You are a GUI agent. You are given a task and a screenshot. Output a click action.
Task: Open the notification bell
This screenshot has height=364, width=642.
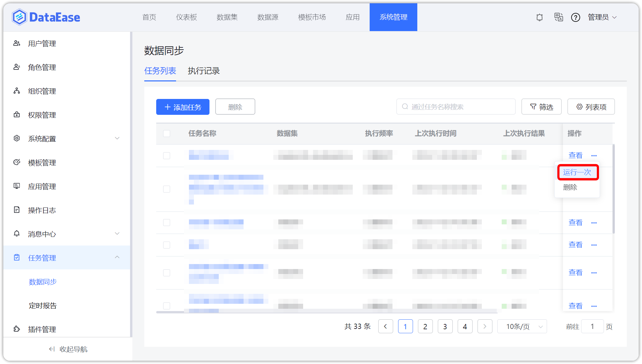(x=539, y=17)
